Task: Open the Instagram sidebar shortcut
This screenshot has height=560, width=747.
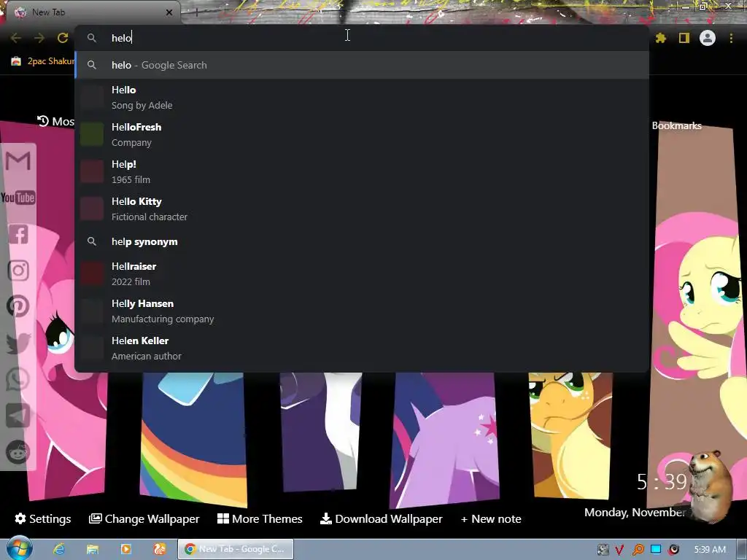Action: (18, 271)
